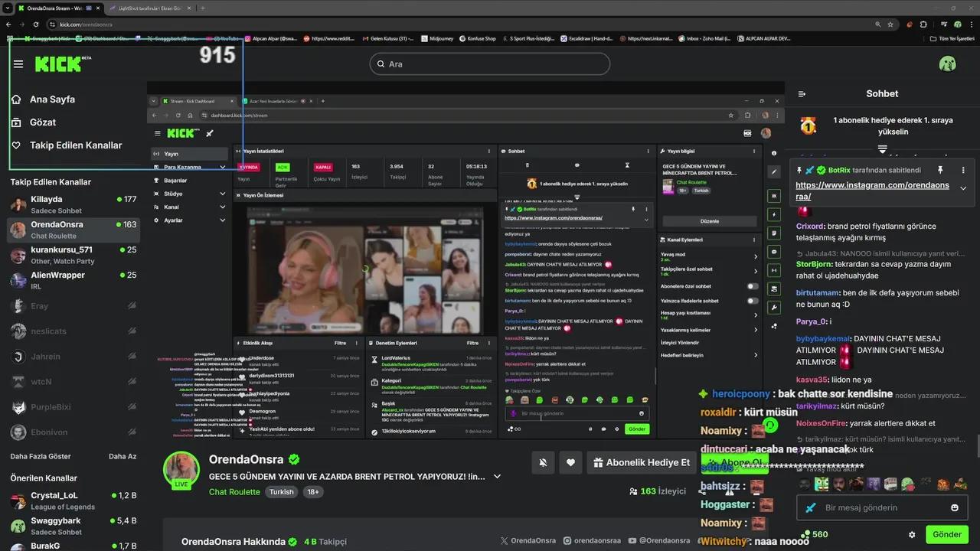Click the Bir mesaj gönderin input
980x551 pixels.
(881, 507)
